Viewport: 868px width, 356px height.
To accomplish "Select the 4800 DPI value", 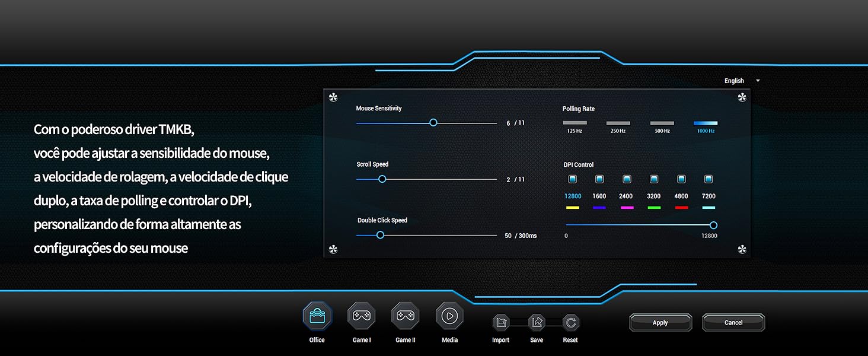I will (x=681, y=196).
